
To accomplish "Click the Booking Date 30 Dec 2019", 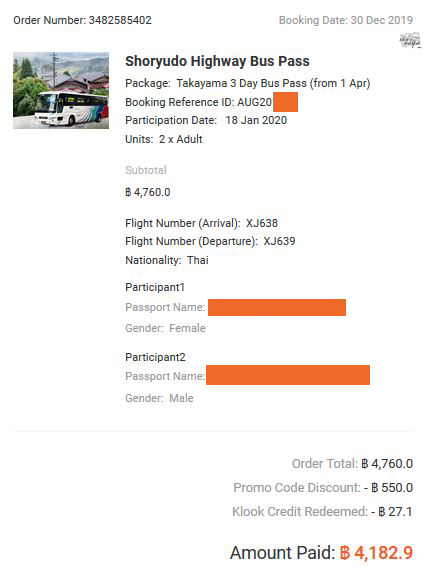I will [346, 20].
